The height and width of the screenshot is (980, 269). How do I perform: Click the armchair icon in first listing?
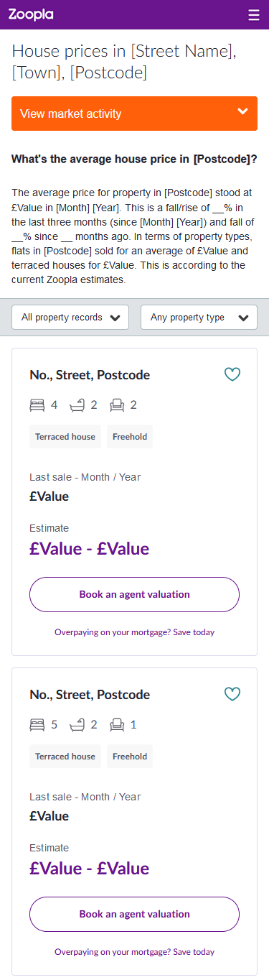click(x=117, y=405)
